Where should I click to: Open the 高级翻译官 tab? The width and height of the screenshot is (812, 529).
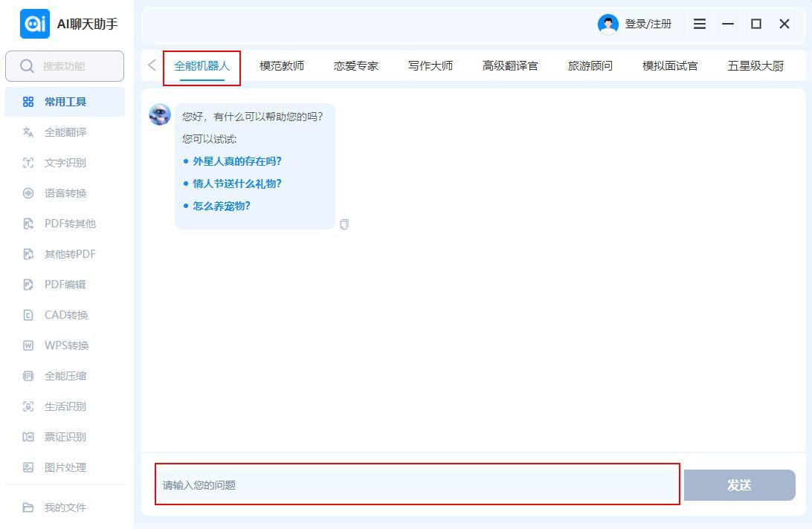click(510, 66)
